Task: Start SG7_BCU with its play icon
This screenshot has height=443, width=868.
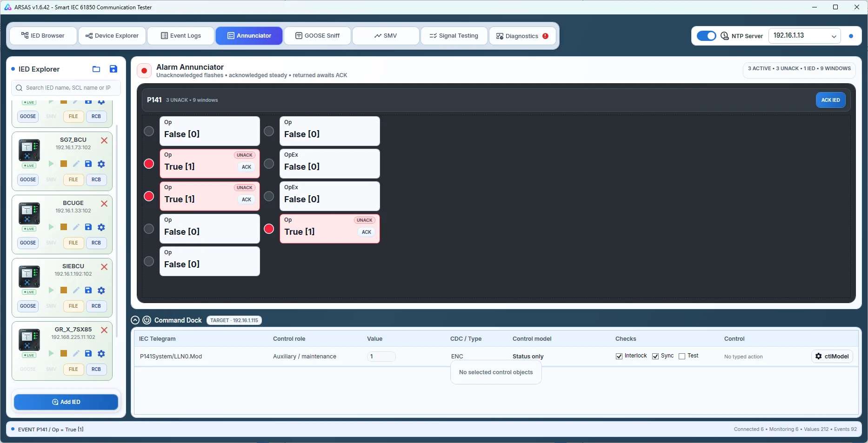Action: click(x=51, y=164)
